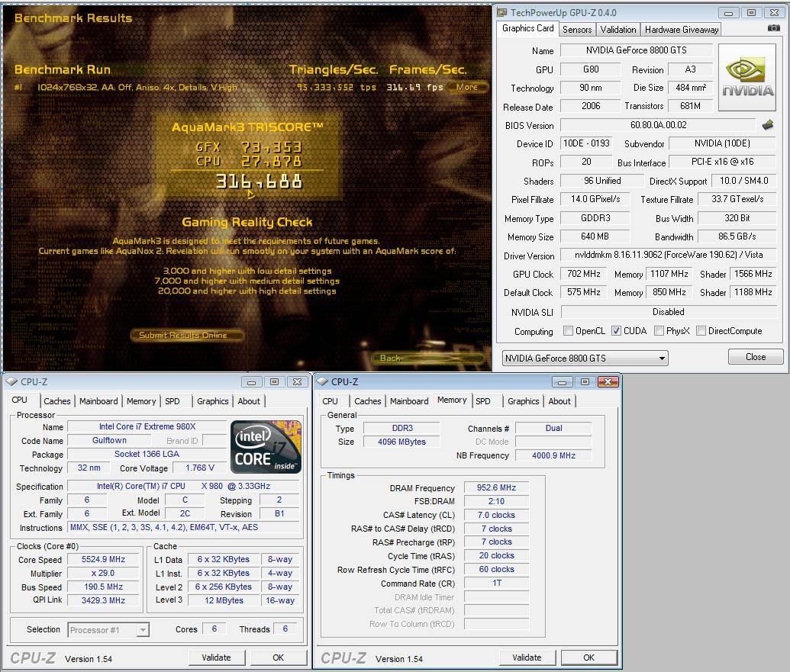Switch to Caches tab in left CPU-Z
The height and width of the screenshot is (672, 790).
click(x=57, y=401)
